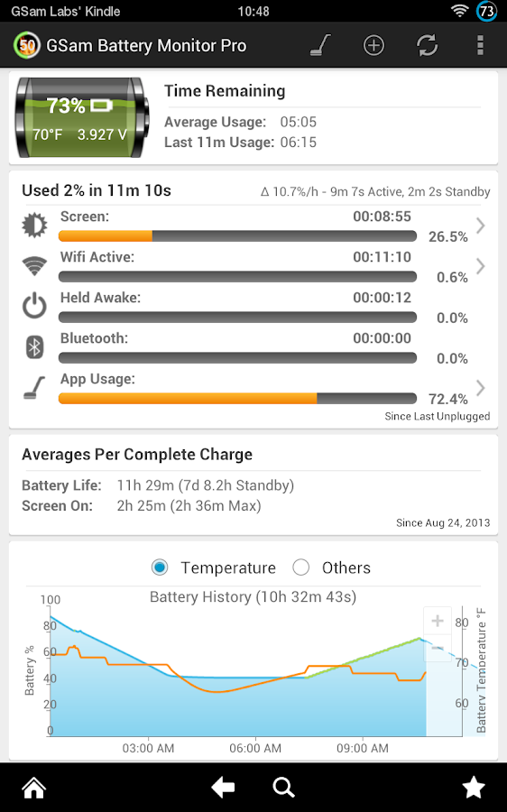Select the Temperature radio button

tap(160, 567)
